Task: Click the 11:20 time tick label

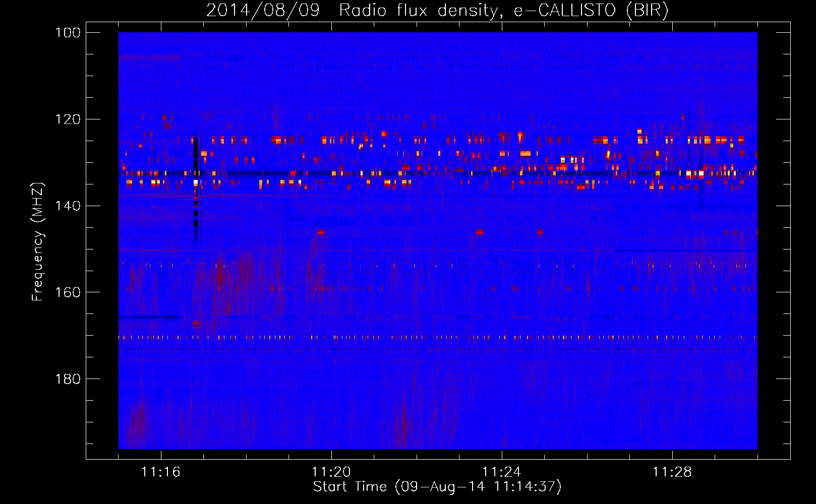Action: (x=331, y=472)
